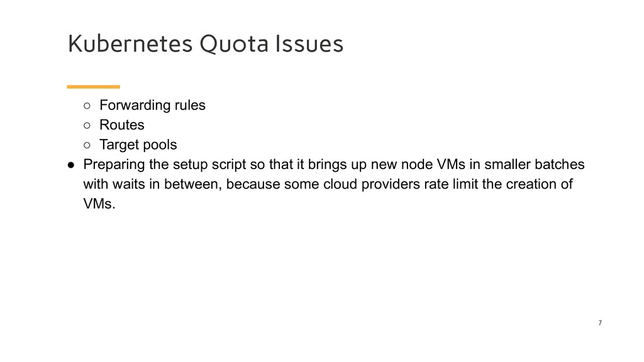Click the final 'VMs.' on the last line
The height and width of the screenshot is (362, 644).
click(x=99, y=204)
